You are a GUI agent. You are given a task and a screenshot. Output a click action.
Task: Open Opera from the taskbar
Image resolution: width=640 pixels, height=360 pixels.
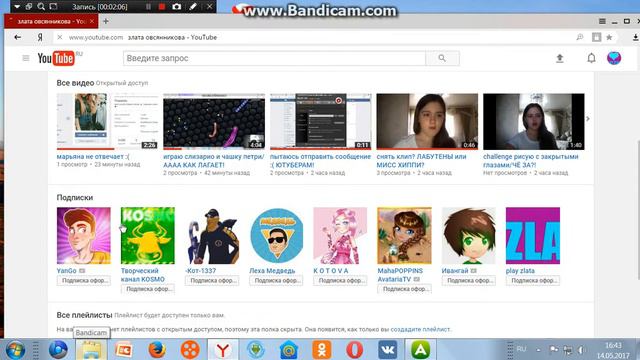tap(354, 350)
